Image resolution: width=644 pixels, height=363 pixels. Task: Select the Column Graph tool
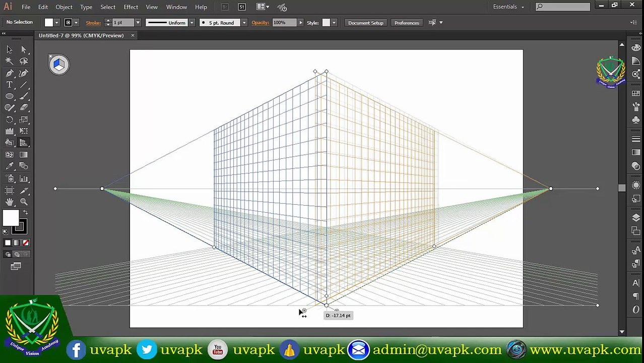(x=24, y=178)
